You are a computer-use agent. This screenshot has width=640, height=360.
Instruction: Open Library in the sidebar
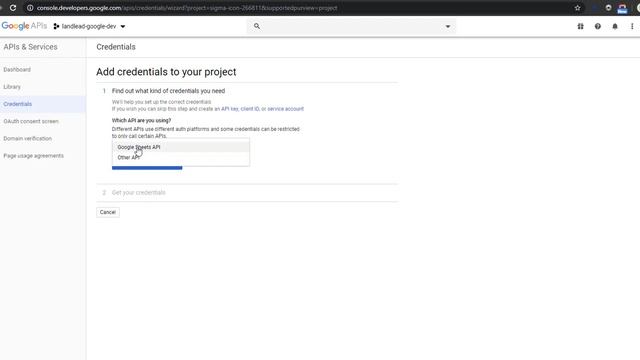(12, 87)
